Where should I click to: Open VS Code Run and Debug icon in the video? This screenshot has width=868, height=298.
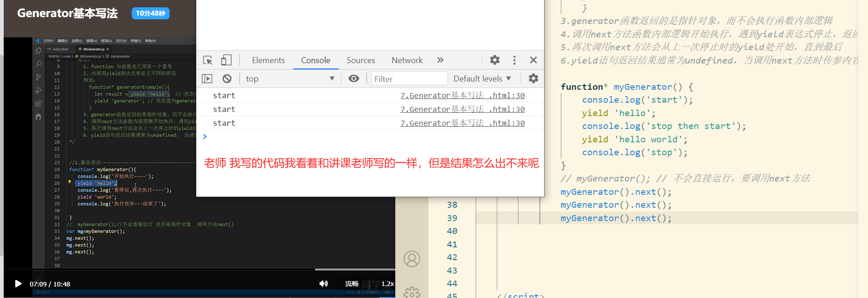pyautogui.click(x=38, y=90)
